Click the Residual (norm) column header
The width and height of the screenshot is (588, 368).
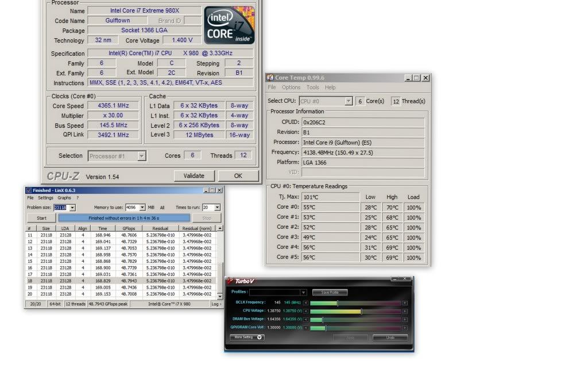click(197, 228)
